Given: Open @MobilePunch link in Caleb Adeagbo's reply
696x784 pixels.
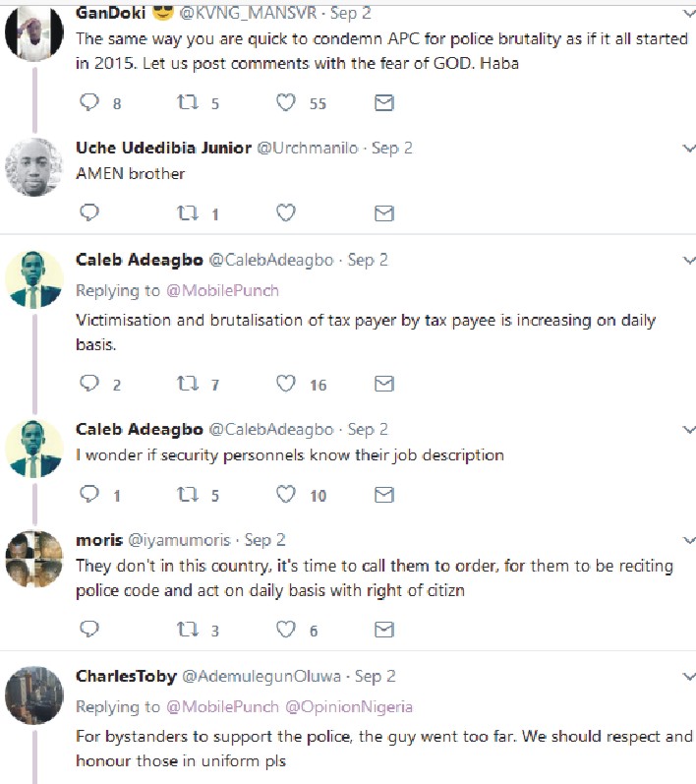Looking at the screenshot, I should coord(221,290).
